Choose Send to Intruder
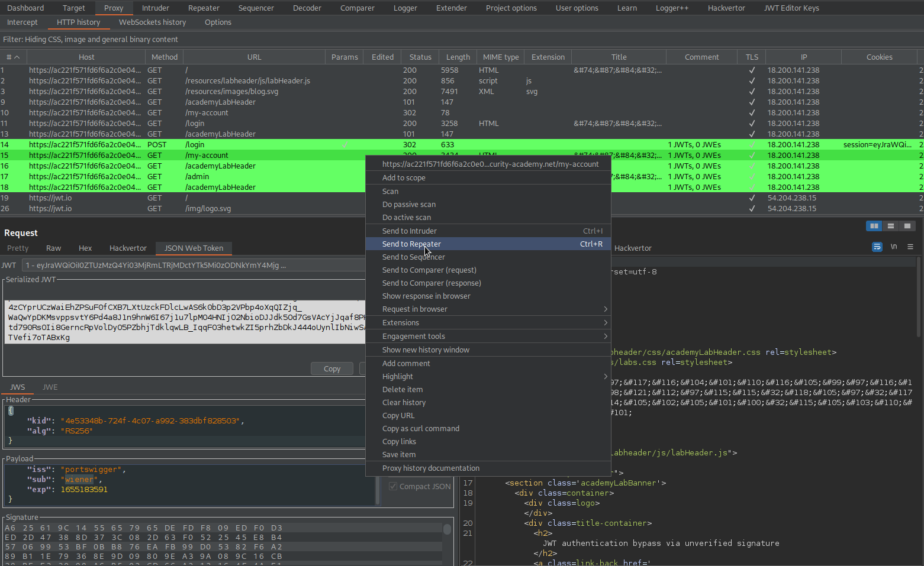924x566 pixels. [488, 231]
